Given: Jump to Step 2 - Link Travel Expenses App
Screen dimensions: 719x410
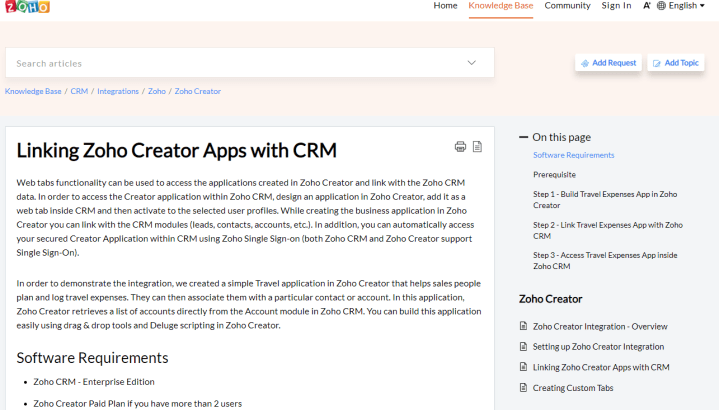Looking at the screenshot, I should (608, 230).
